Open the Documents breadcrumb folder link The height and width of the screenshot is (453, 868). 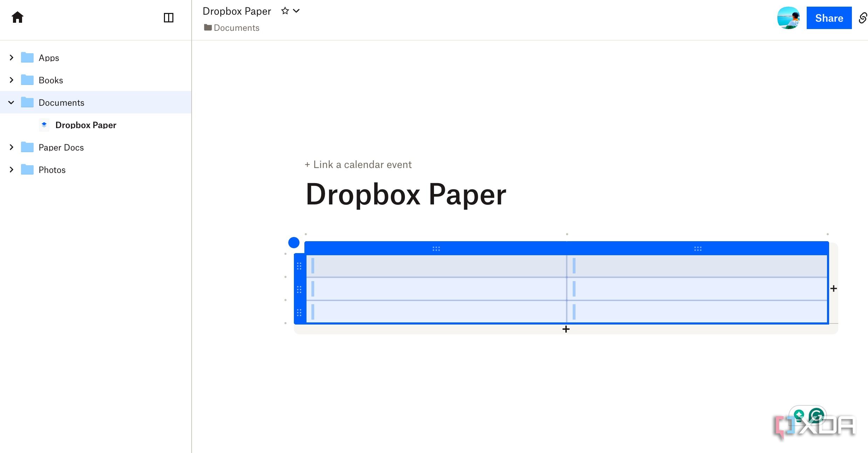point(232,28)
